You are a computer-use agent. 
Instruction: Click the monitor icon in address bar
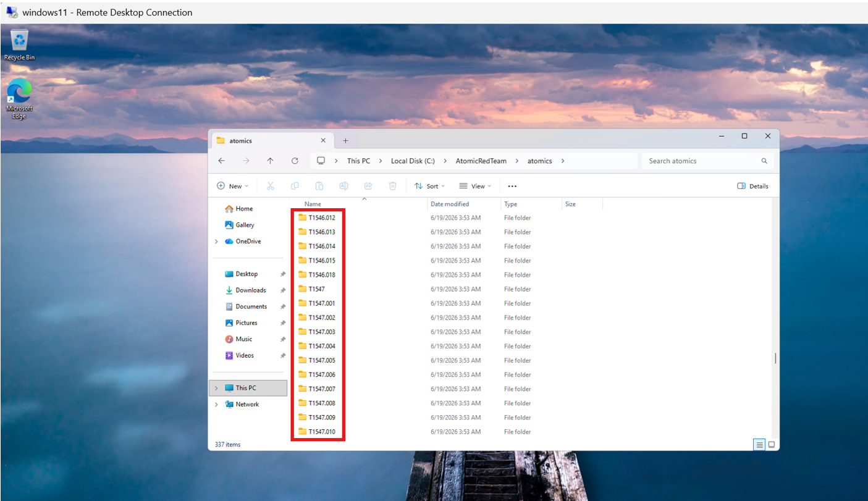click(321, 161)
